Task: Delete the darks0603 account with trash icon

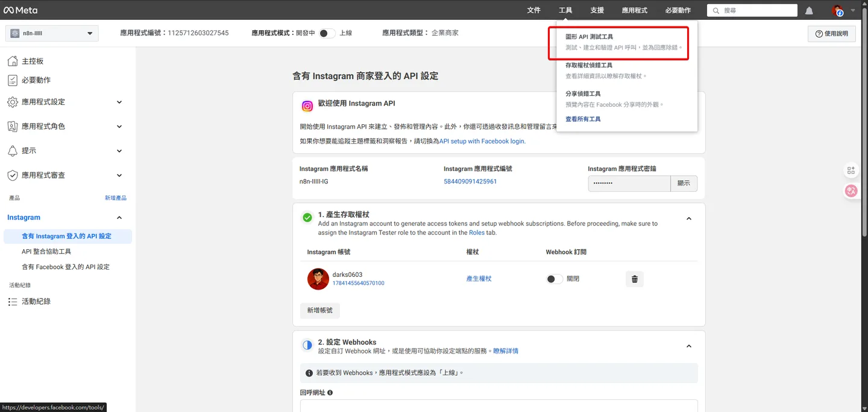Action: [635, 279]
